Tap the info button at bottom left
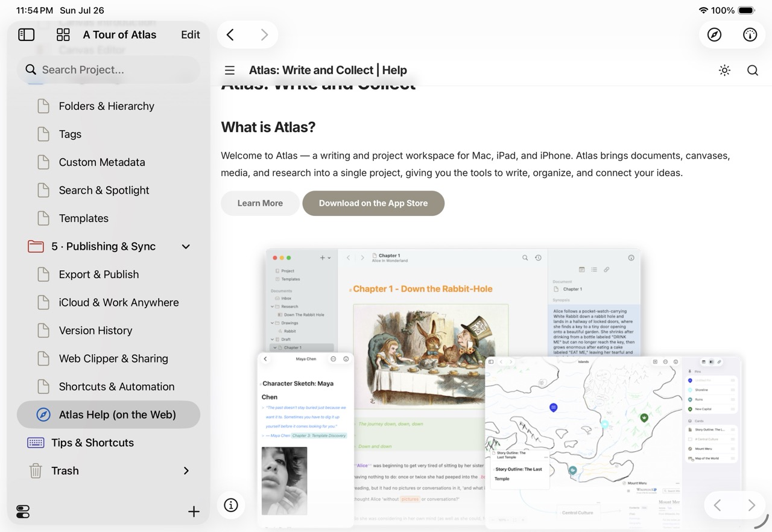 pos(231,505)
